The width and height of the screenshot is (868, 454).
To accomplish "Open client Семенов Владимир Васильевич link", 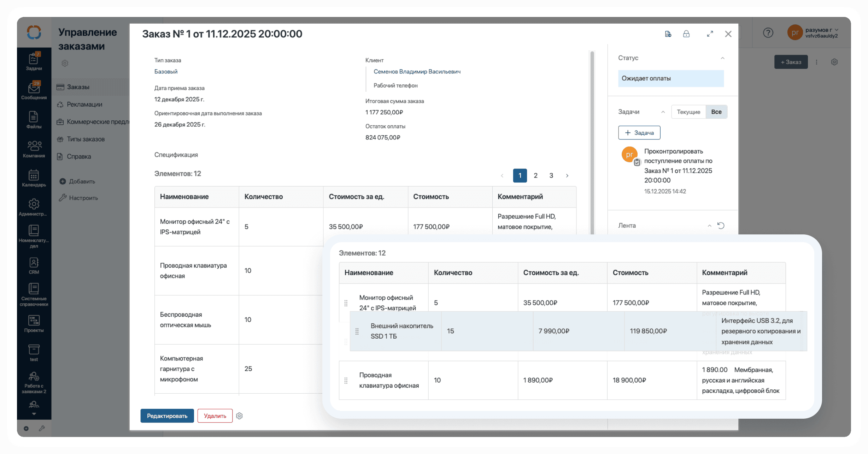I will pos(417,72).
